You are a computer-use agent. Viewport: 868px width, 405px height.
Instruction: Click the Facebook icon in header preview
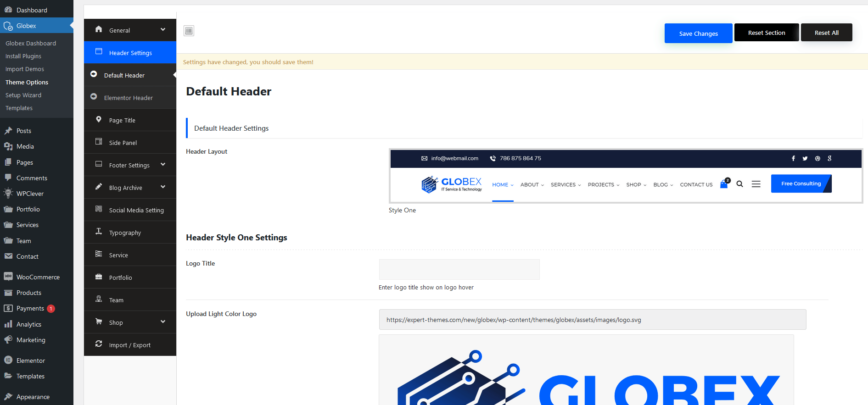pos(793,158)
